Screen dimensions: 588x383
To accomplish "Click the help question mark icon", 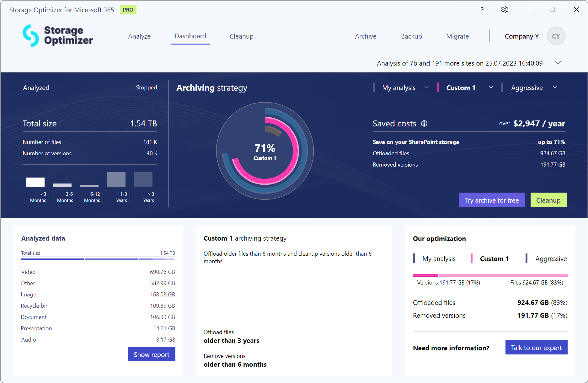I will pyautogui.click(x=482, y=10).
